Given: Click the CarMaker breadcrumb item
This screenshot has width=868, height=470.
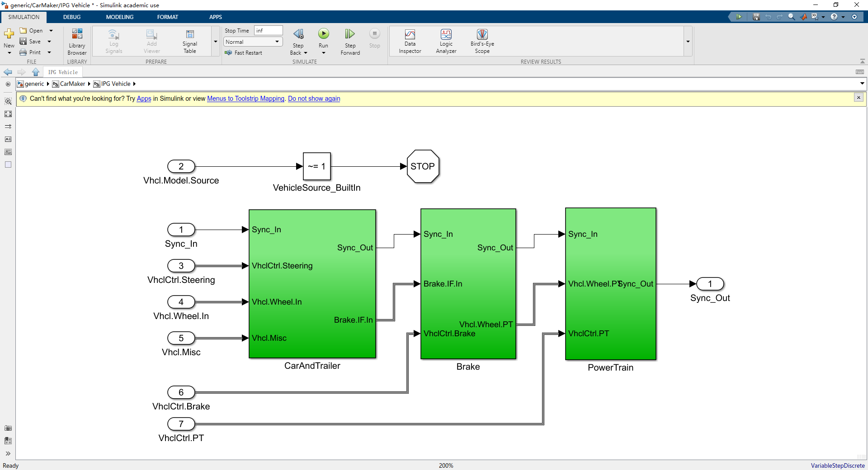Looking at the screenshot, I should click(72, 84).
